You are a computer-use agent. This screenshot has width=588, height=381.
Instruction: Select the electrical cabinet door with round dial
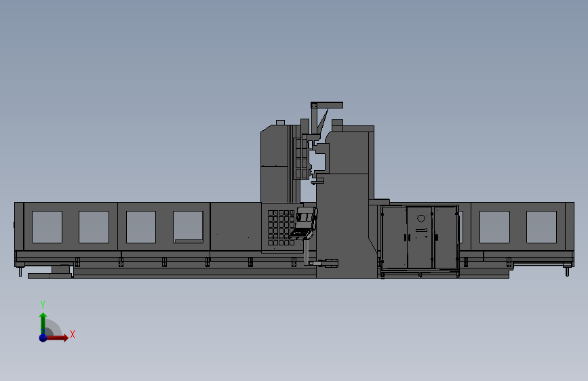click(x=420, y=237)
